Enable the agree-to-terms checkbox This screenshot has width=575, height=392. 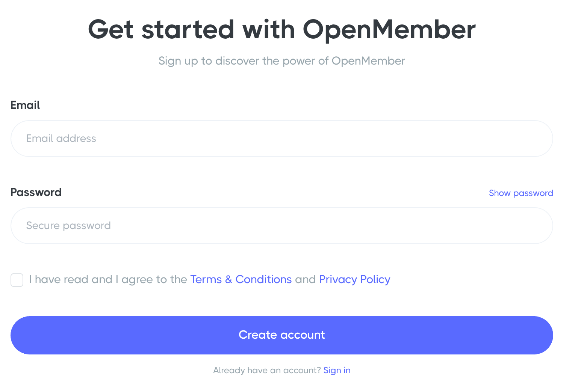(x=17, y=280)
